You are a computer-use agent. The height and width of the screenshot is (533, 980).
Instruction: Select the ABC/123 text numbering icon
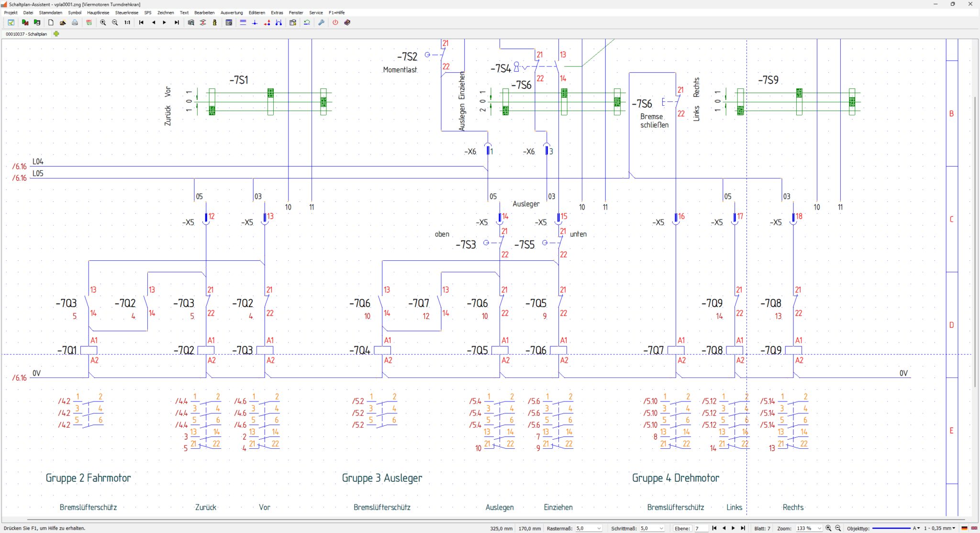coord(89,22)
